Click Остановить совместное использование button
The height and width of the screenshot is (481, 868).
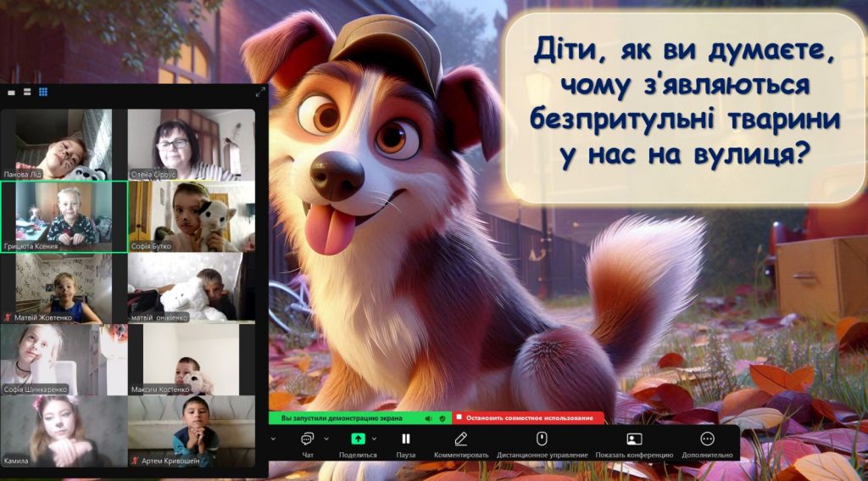click(x=528, y=418)
